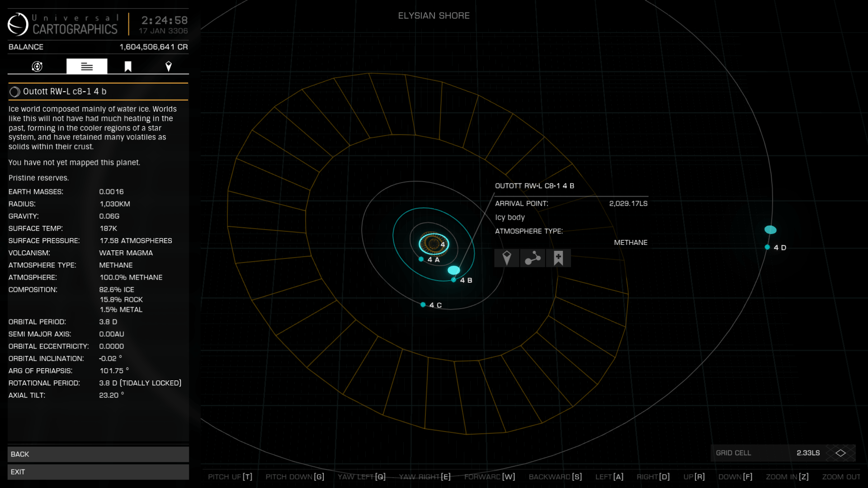Click the PITCH DOWN [G] control hint

295,477
